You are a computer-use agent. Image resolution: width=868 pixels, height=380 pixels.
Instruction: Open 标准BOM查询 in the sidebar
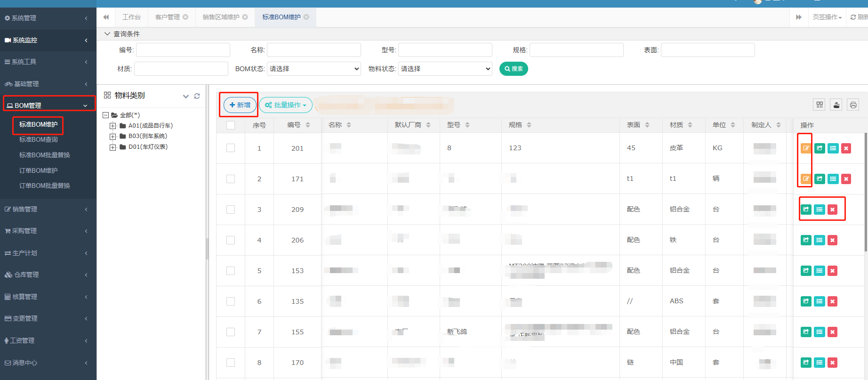click(39, 140)
